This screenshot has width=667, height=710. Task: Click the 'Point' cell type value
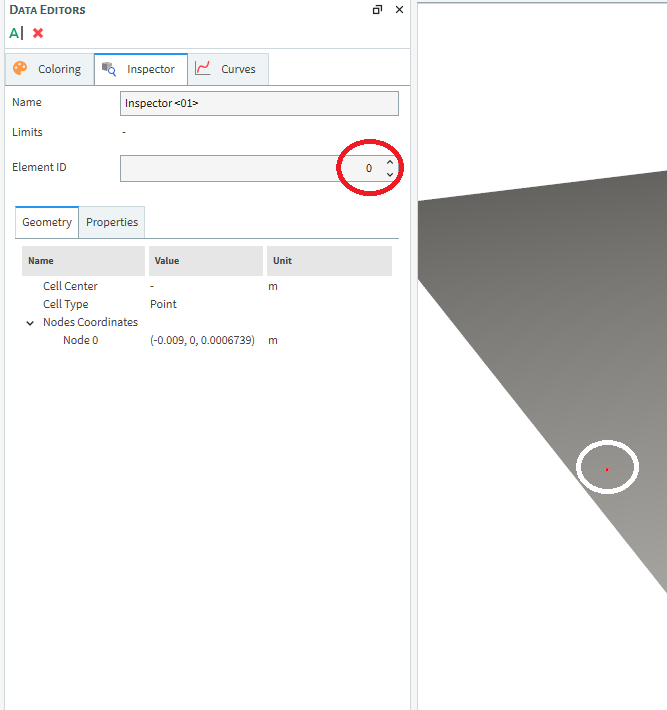(163, 304)
